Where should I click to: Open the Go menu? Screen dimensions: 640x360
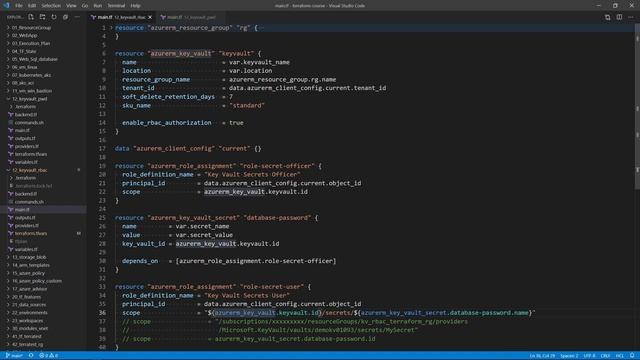pyautogui.click(x=85, y=6)
